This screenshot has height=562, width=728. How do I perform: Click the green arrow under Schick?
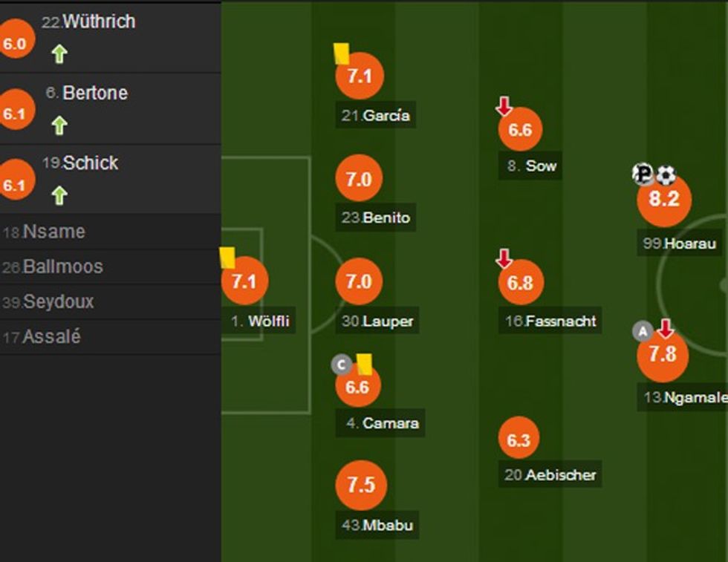coord(59,195)
